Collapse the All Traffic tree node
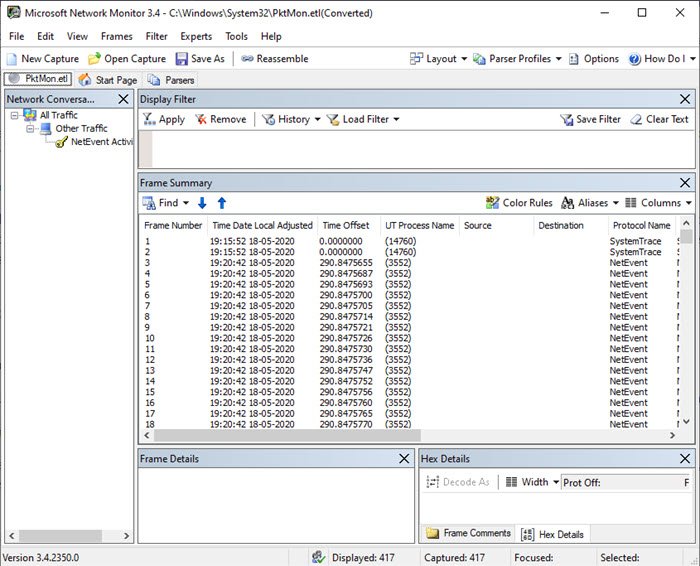The image size is (700, 566). point(14,115)
